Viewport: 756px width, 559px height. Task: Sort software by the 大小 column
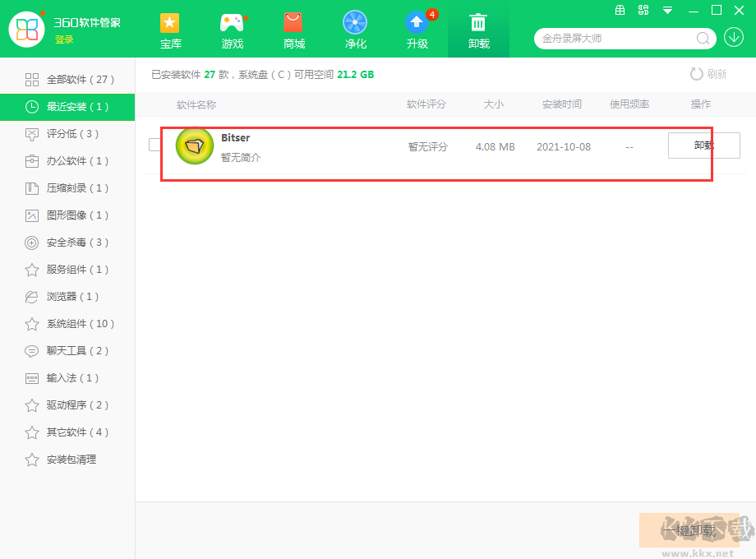(493, 104)
